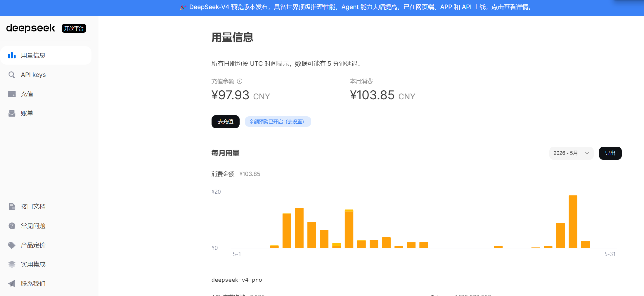Click the 导出 export button
The image size is (644, 296).
[610, 153]
